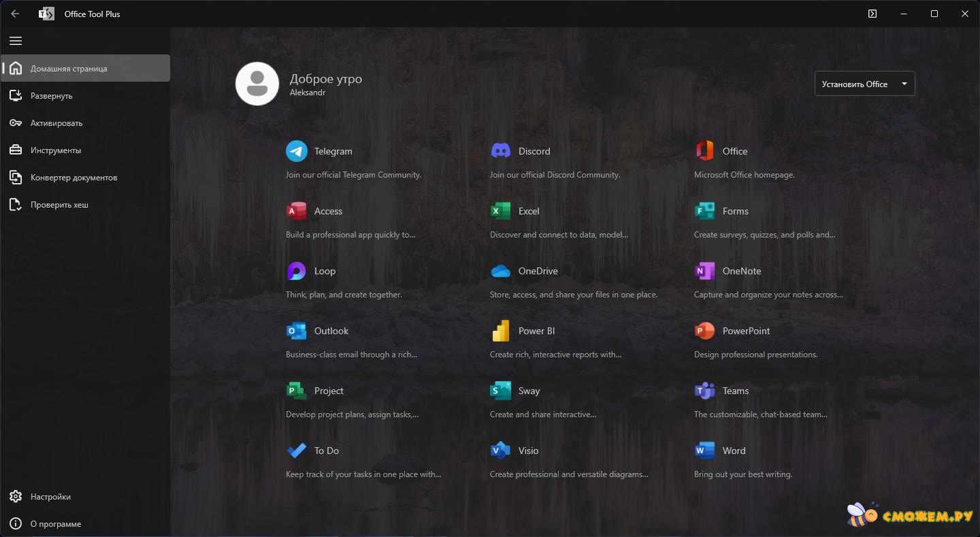
Task: Click 'Microsoft Office homepage.' text
Action: pos(745,175)
